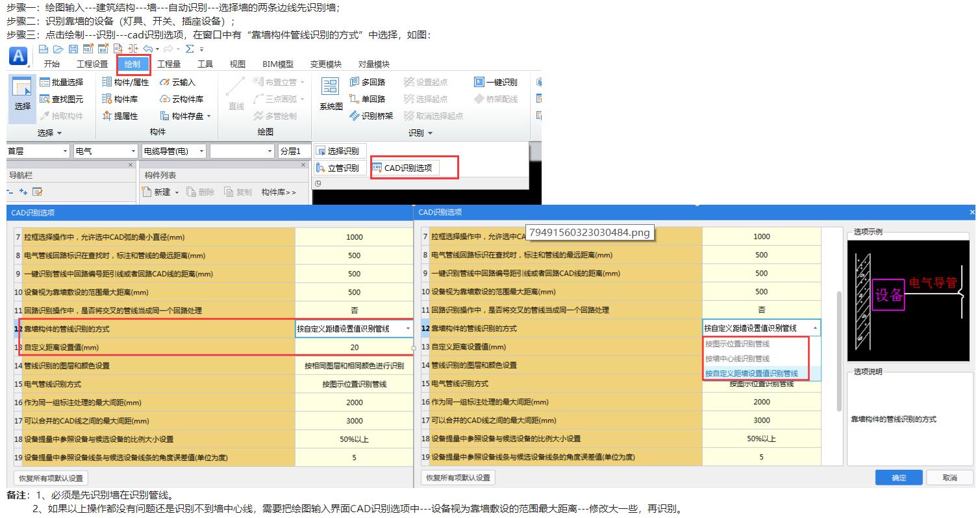The image size is (980, 518).
Task: Click 提属性 extract properties tool
Action: tap(120, 116)
